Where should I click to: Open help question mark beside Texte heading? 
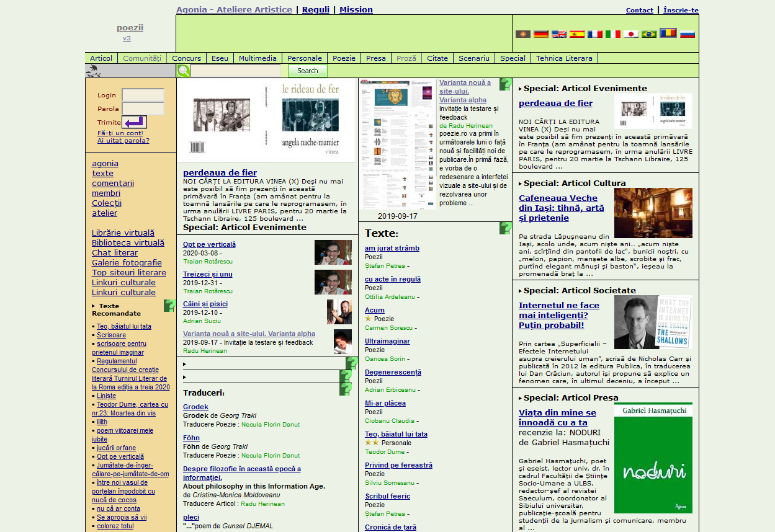coord(505,228)
